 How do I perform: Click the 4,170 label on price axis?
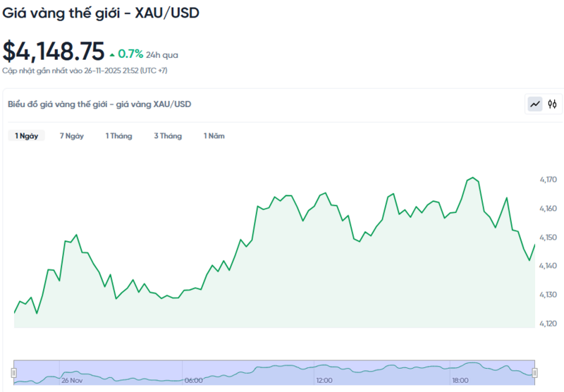pos(548,180)
